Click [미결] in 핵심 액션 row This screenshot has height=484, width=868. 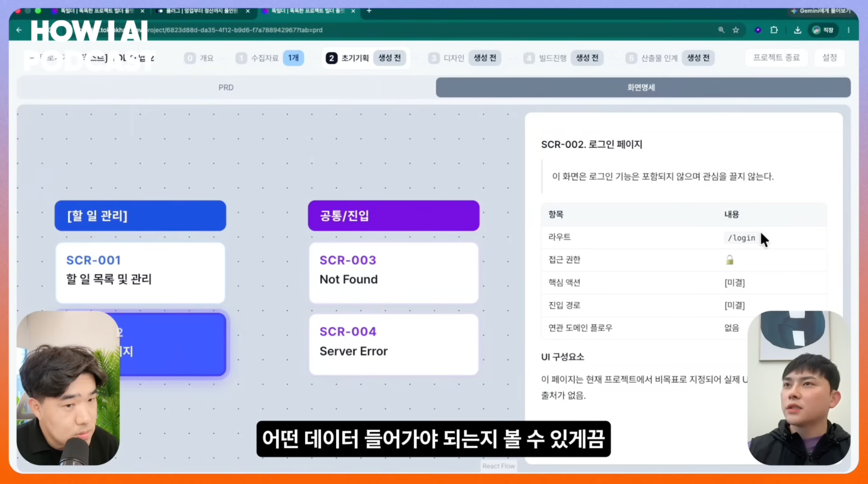click(x=734, y=283)
